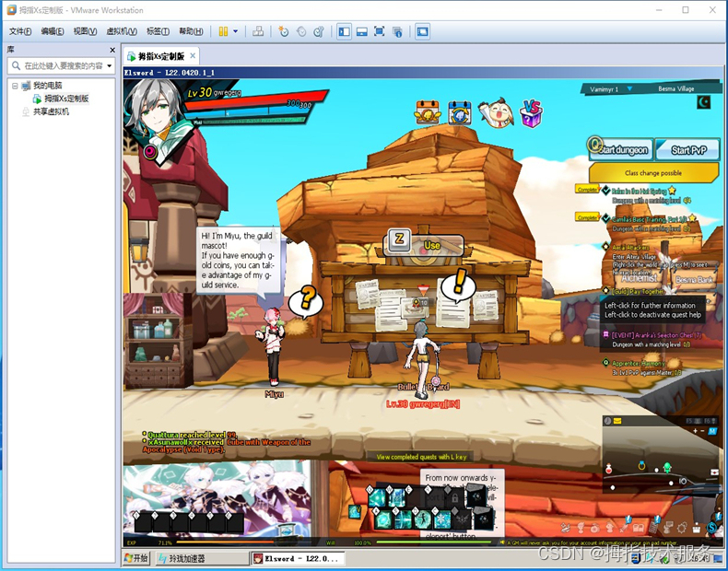Open the snapshot manager wrench-clock icon
Viewport: 728px width, 571px height.
pos(319,31)
